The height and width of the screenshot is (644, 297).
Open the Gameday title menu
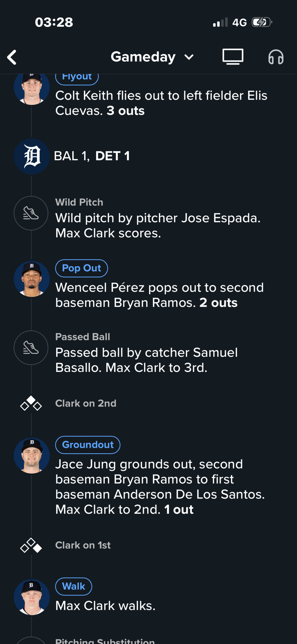143,57
